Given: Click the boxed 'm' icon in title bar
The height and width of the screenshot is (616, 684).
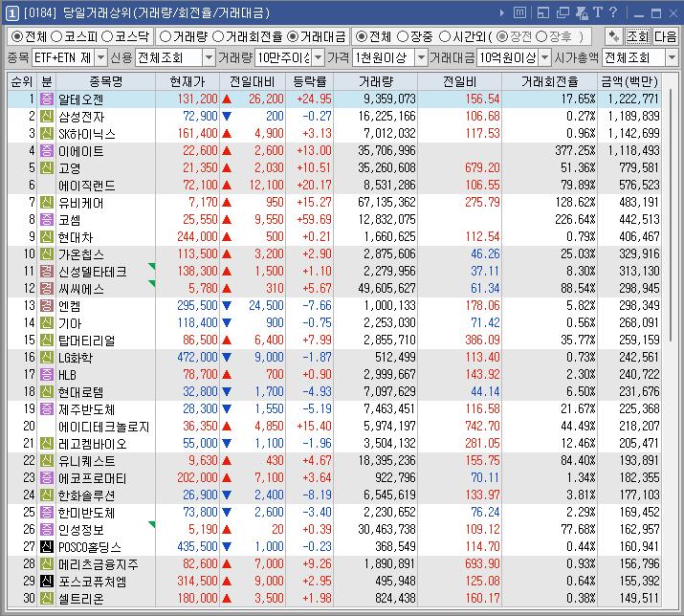Looking at the screenshot, I should pyautogui.click(x=519, y=12).
